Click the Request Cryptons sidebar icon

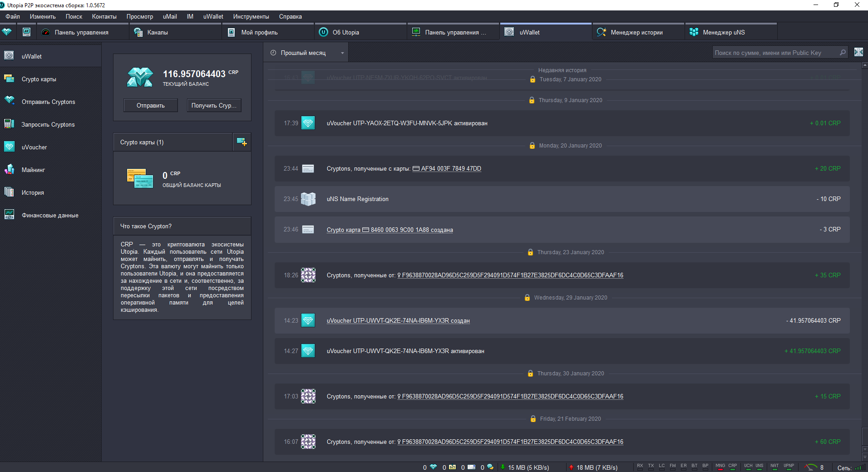point(9,124)
